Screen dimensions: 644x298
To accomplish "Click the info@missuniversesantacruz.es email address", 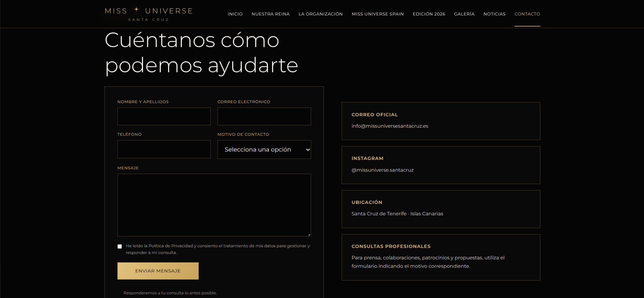I will pos(390,126).
